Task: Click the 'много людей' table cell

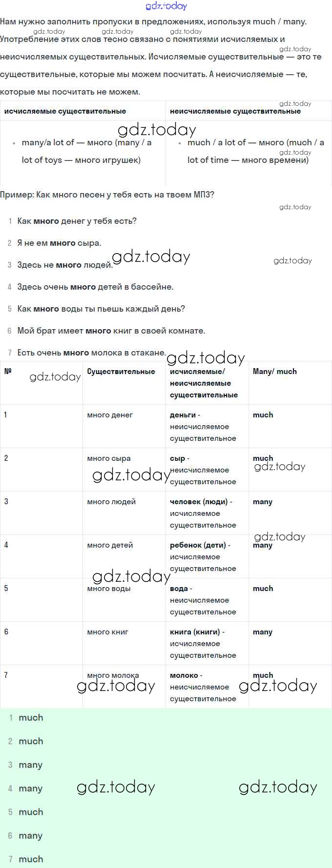Action: tap(111, 502)
